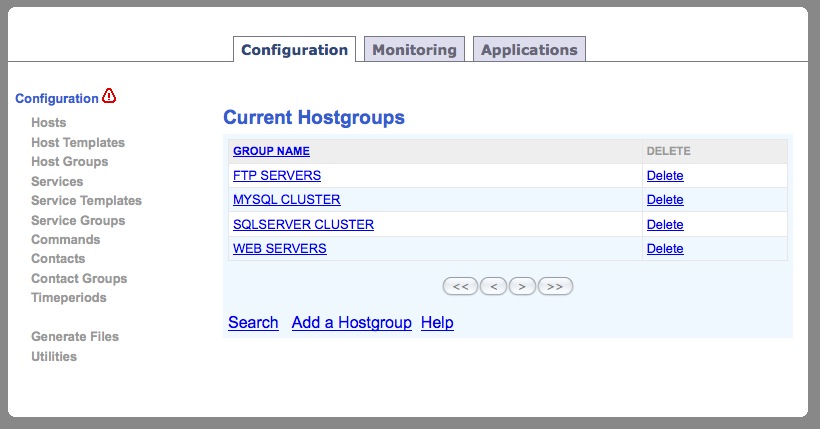Open the FTP SERVERS hostgroup
This screenshot has height=429, width=820.
[277, 175]
